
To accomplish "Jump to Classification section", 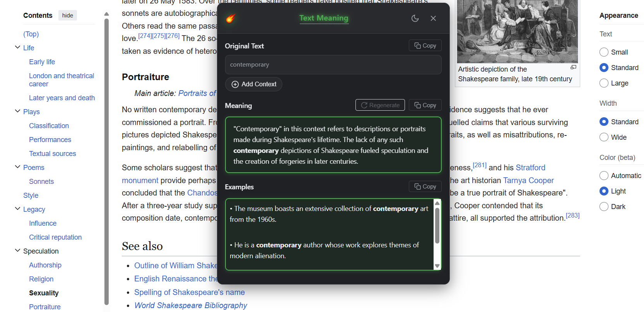I will coord(49,126).
